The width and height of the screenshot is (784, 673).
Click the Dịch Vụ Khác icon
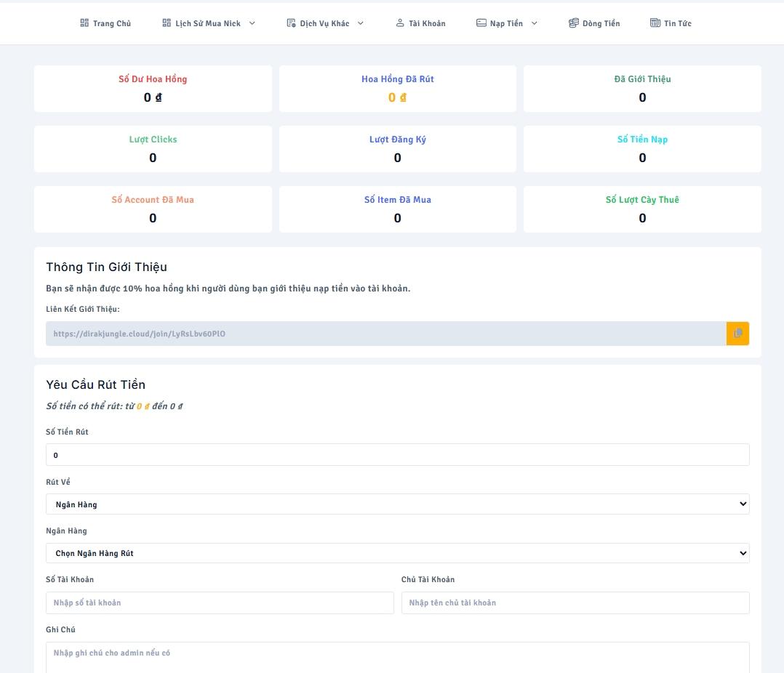coord(291,23)
